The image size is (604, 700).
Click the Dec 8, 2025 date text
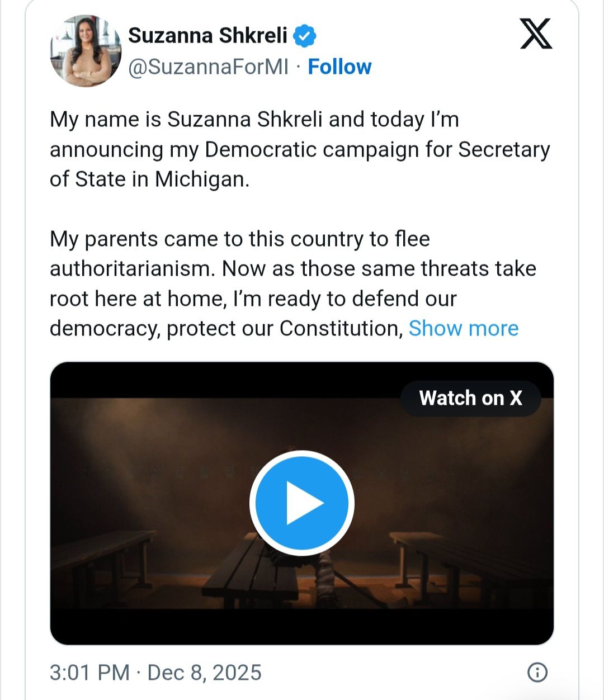pos(204,672)
